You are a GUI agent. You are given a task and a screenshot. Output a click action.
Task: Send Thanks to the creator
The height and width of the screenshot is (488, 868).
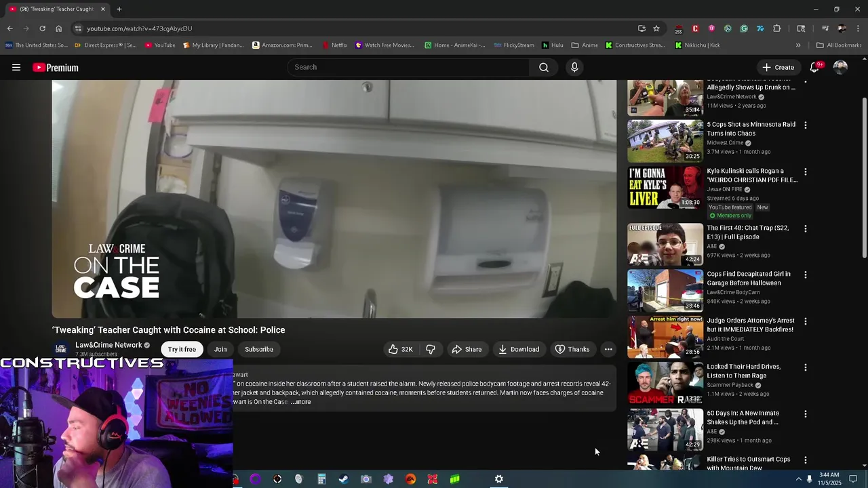coord(572,349)
